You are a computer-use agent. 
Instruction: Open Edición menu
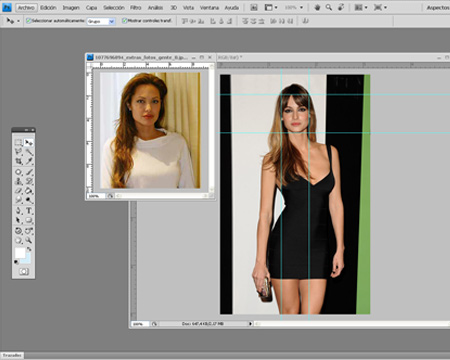48,7
